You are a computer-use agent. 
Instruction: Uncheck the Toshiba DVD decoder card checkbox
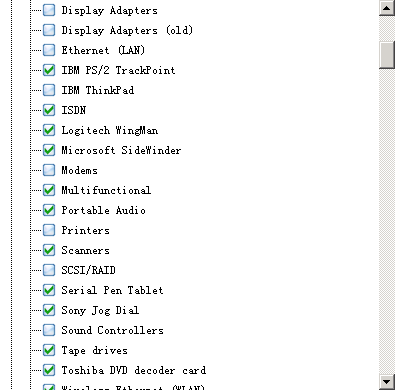(49, 370)
